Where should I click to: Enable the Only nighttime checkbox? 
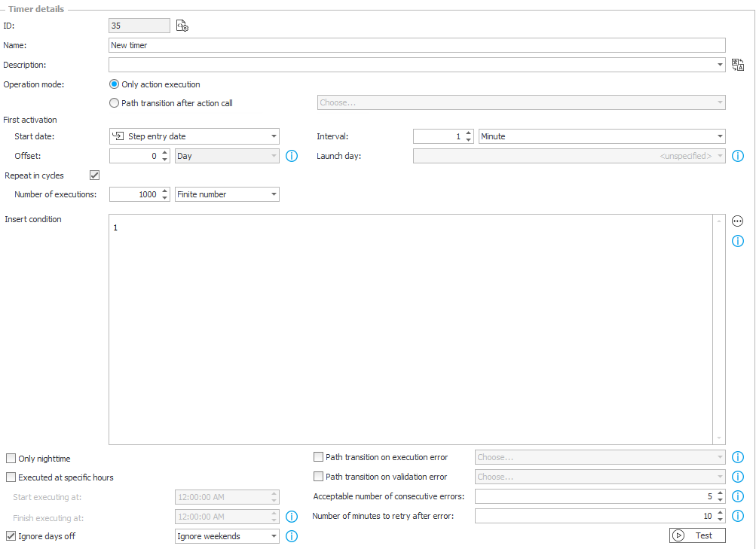11,458
